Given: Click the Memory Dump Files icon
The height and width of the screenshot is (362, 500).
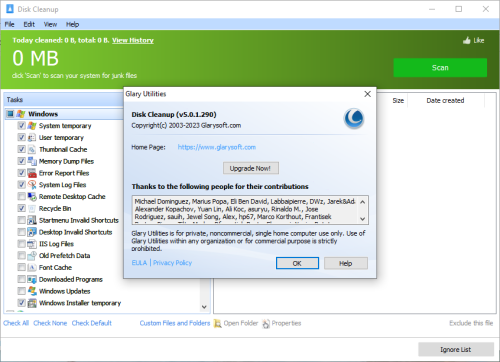Looking at the screenshot, I should point(32,161).
